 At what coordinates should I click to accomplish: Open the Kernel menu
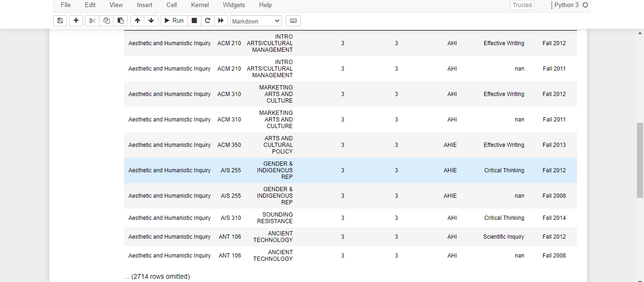coord(199,5)
